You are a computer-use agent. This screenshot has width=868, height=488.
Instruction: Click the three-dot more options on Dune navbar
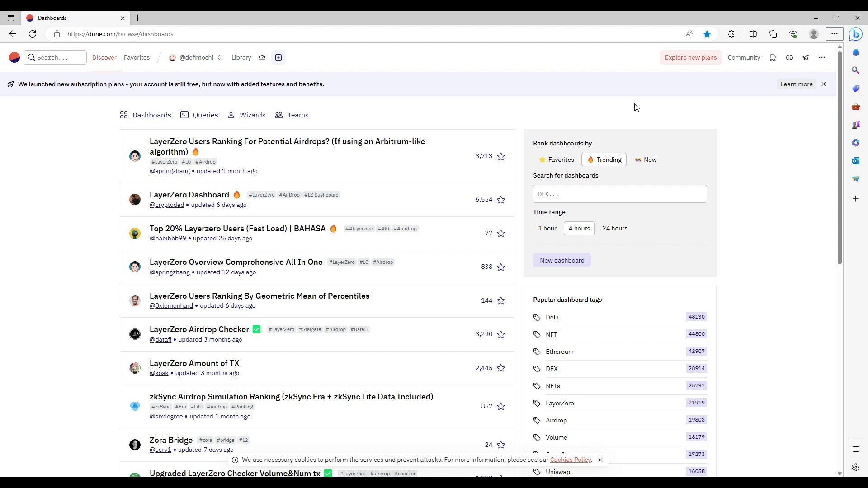click(822, 57)
